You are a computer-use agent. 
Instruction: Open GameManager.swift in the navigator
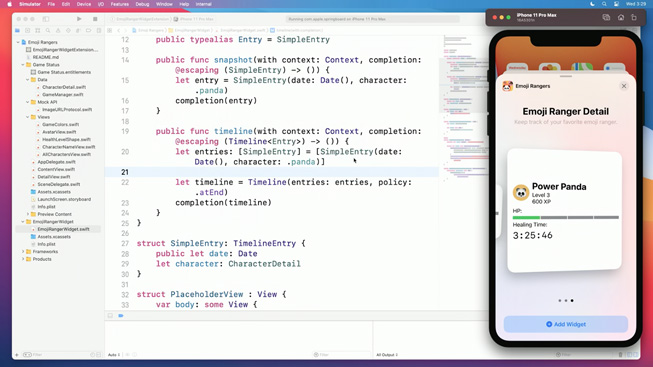62,95
